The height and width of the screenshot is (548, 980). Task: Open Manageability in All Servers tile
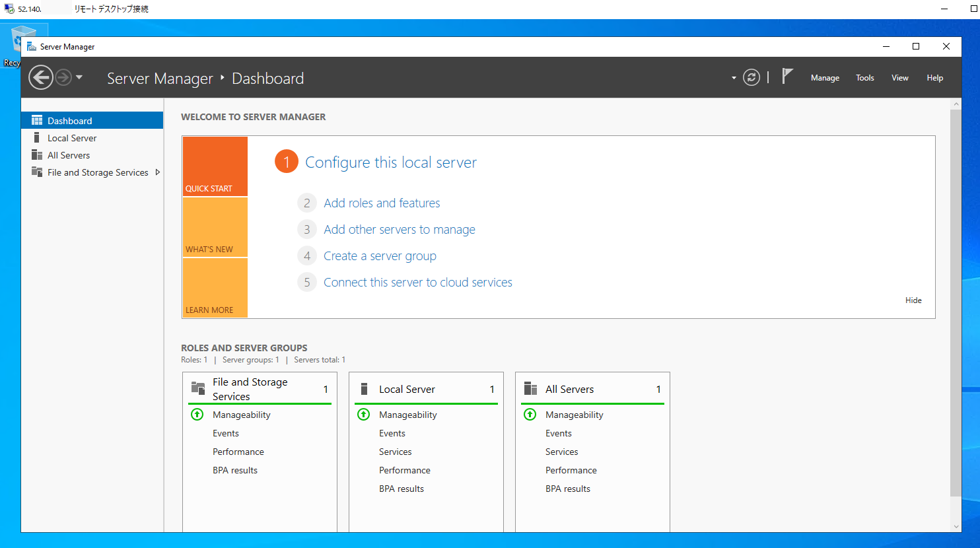click(x=575, y=415)
